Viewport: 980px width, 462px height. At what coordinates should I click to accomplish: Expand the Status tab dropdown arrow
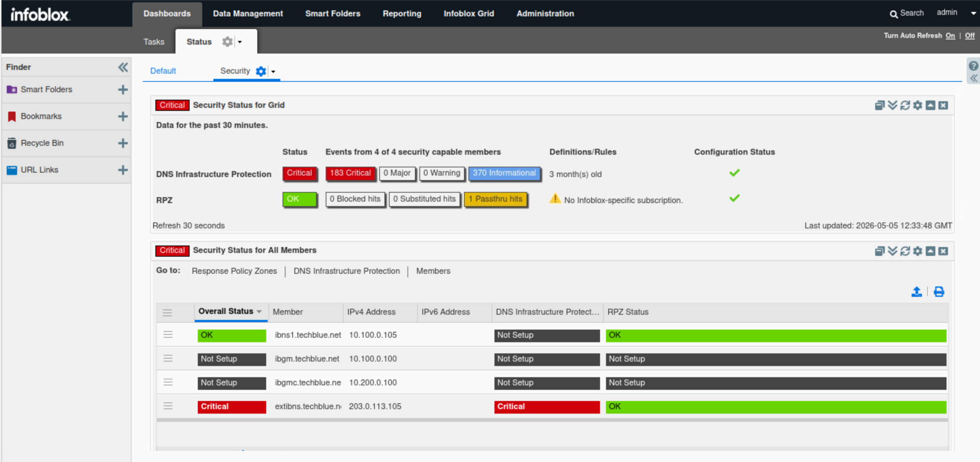pyautogui.click(x=240, y=42)
